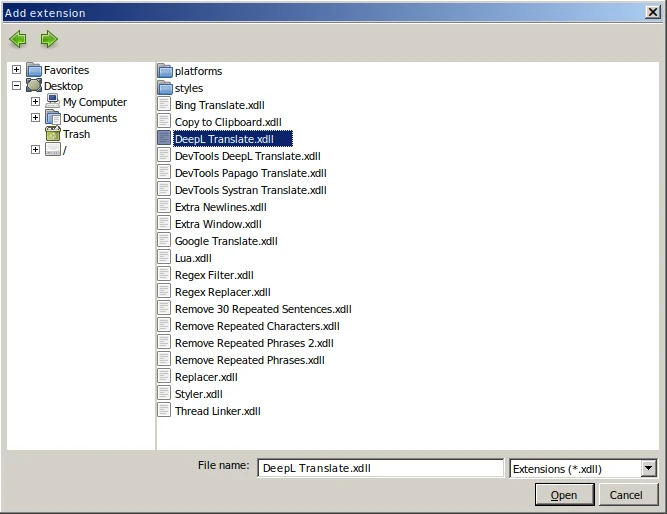This screenshot has height=514, width=667.
Task: Click the green forward arrow icon
Action: click(49, 40)
